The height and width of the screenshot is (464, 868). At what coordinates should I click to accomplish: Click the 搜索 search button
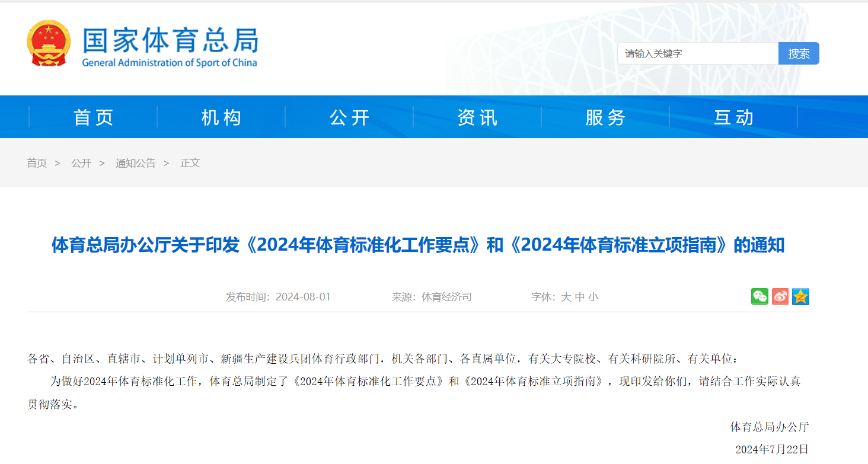(x=799, y=53)
